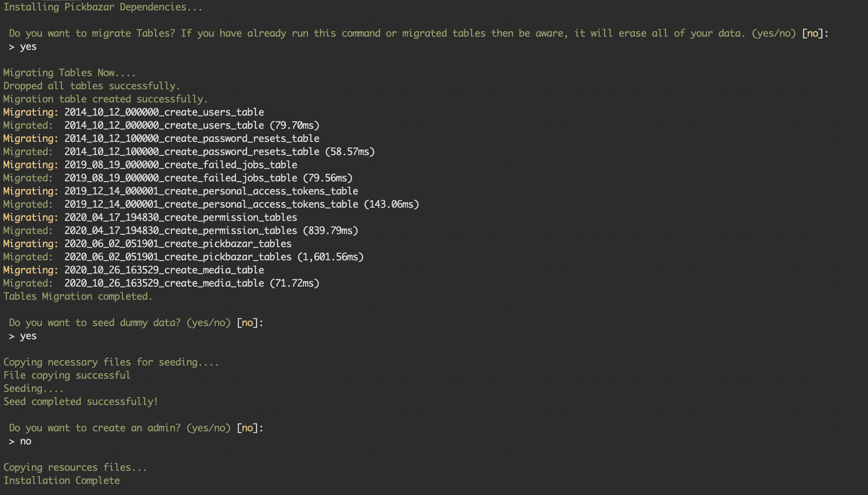Click the migrate Tables confirmation question
Image resolution: width=868 pixels, height=495 pixels.
pos(419,34)
